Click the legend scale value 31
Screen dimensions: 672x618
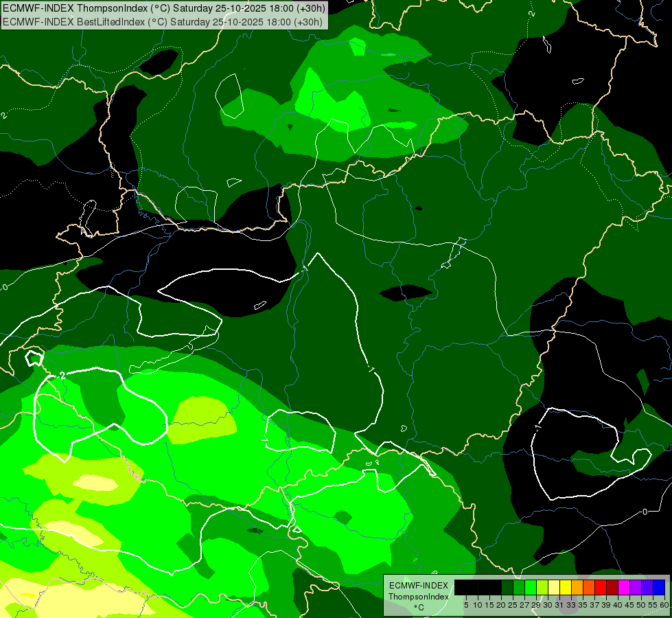[x=559, y=605]
